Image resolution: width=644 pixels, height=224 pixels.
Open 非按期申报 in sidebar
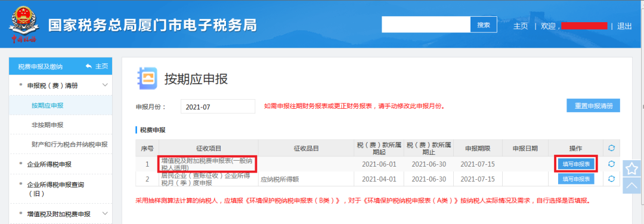[48, 125]
